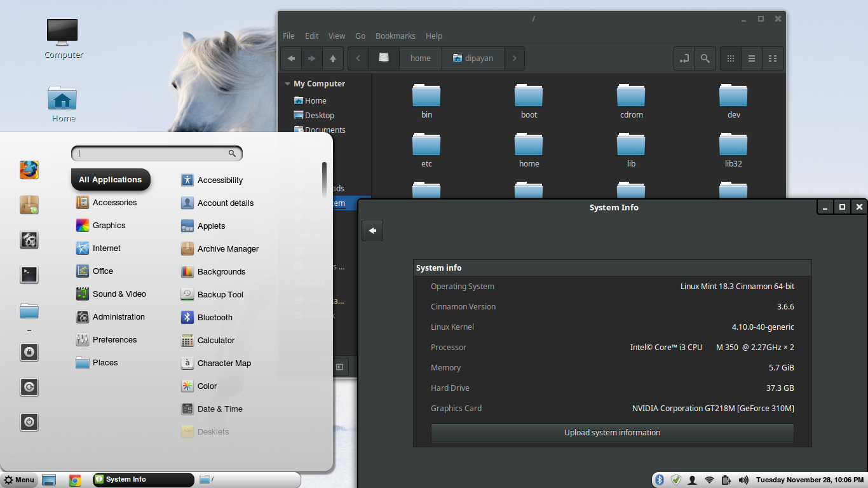Select the Computer desktop icon
The height and width of the screenshot is (488, 868).
pyautogui.click(x=63, y=39)
